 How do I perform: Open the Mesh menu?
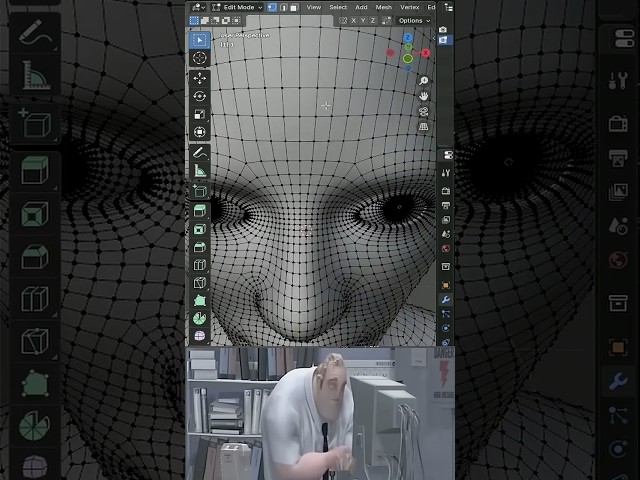(384, 7)
